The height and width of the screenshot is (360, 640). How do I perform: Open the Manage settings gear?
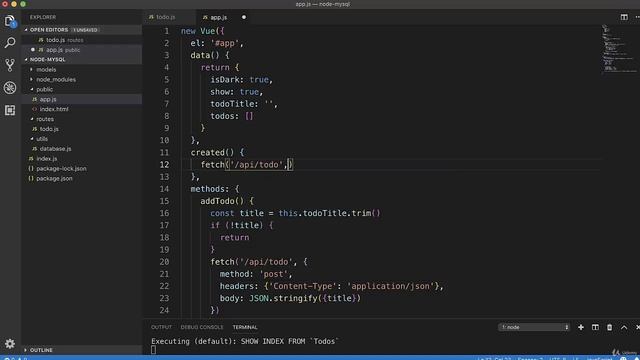pyautogui.click(x=10, y=344)
